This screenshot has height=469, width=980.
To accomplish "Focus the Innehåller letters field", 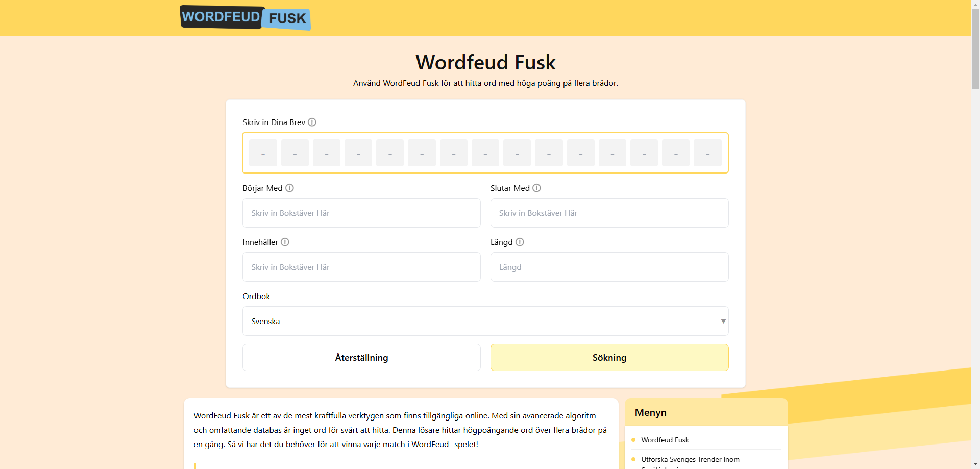I will [361, 267].
